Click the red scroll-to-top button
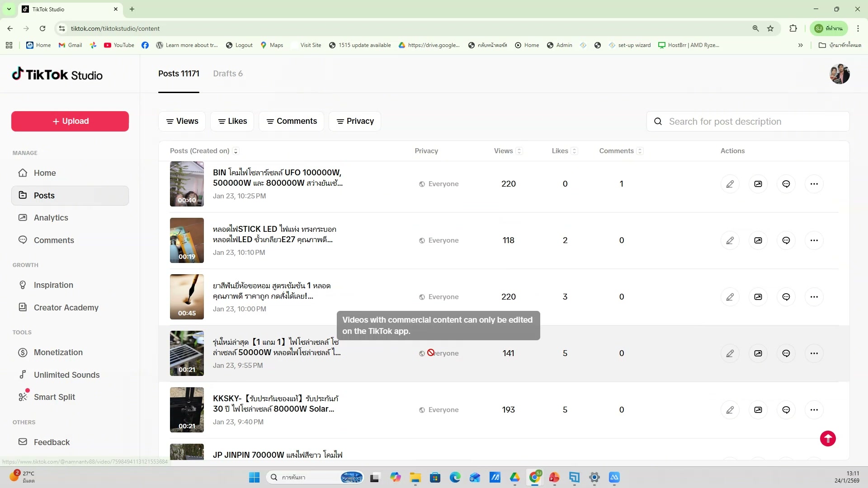The width and height of the screenshot is (868, 488). pos(828,438)
